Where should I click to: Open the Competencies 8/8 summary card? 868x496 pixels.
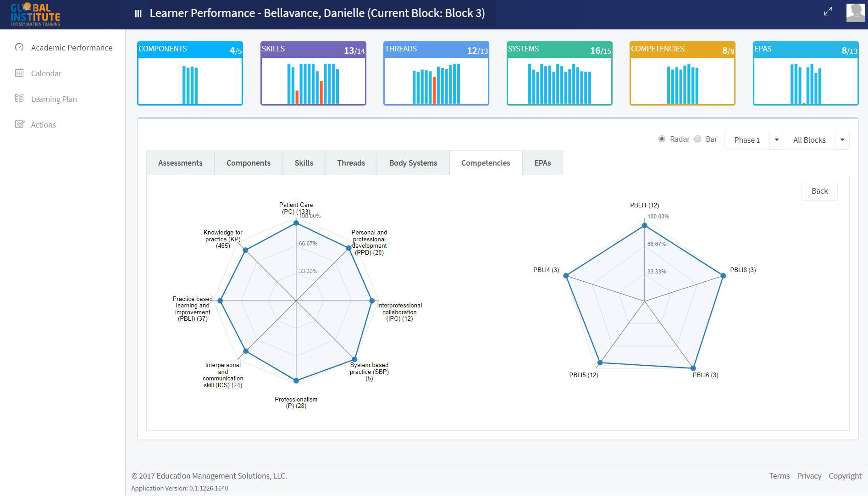tap(682, 73)
